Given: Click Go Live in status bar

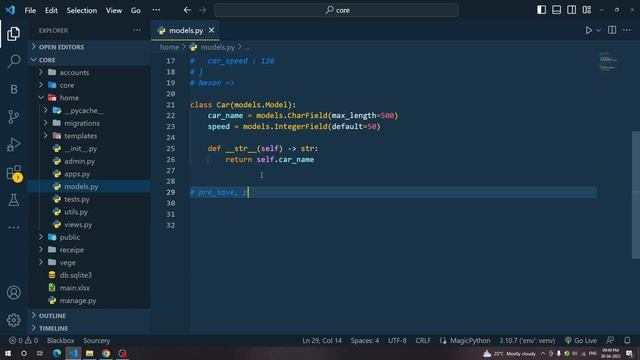Looking at the screenshot, I should (x=581, y=340).
